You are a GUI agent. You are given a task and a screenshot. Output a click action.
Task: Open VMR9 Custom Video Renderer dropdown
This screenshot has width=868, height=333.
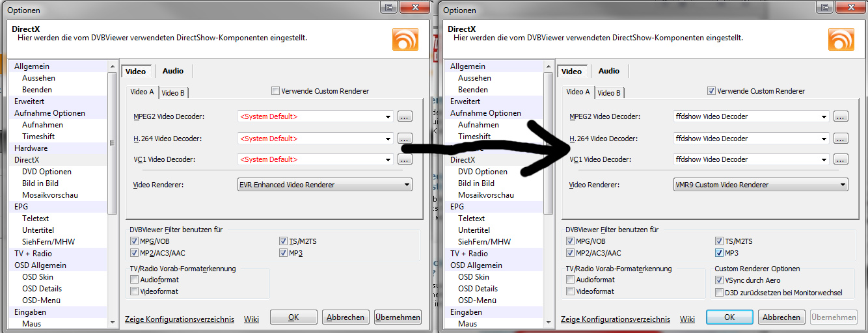point(761,185)
